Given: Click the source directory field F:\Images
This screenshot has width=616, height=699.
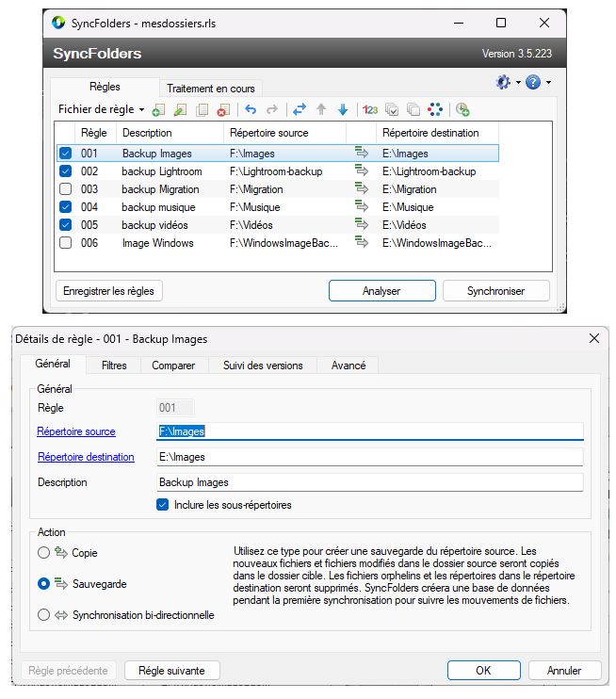Looking at the screenshot, I should 370,431.
